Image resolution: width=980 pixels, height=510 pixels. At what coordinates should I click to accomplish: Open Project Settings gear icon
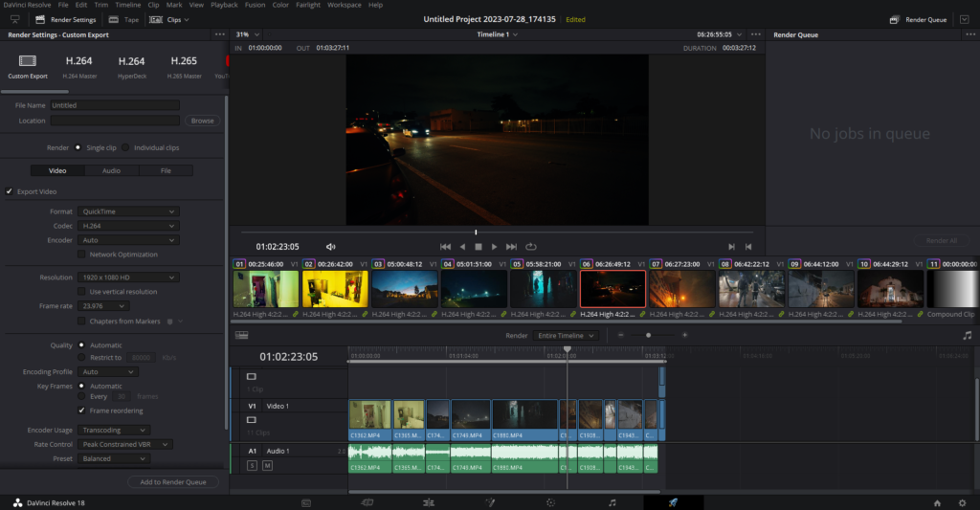point(962,503)
